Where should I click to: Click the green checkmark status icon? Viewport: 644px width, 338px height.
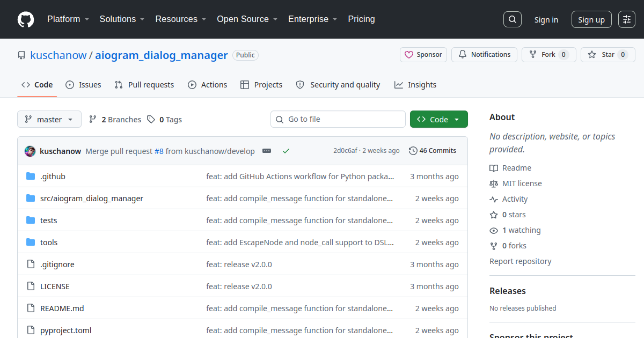pyautogui.click(x=286, y=151)
